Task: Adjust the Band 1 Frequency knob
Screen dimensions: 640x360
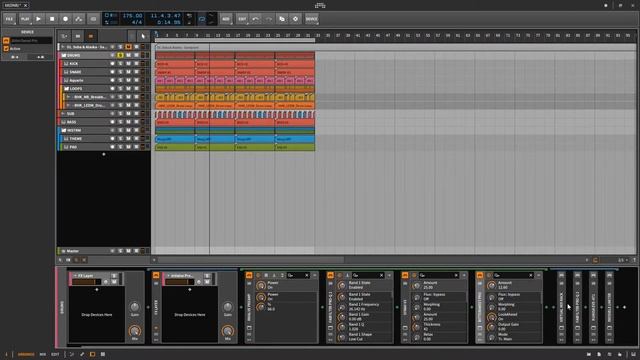Action: [x=342, y=307]
